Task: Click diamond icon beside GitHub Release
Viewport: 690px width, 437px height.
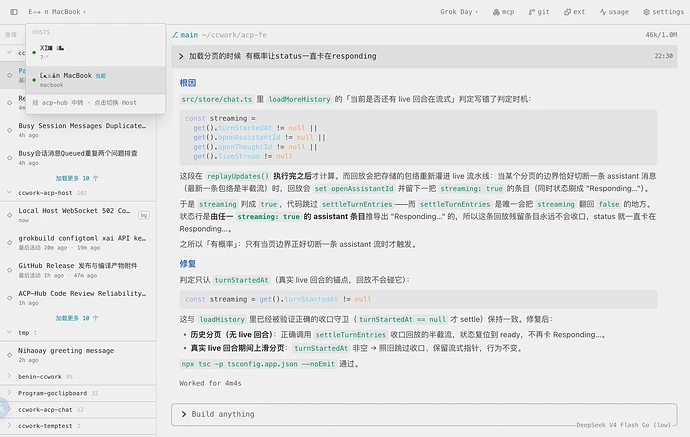Action: 10,270
